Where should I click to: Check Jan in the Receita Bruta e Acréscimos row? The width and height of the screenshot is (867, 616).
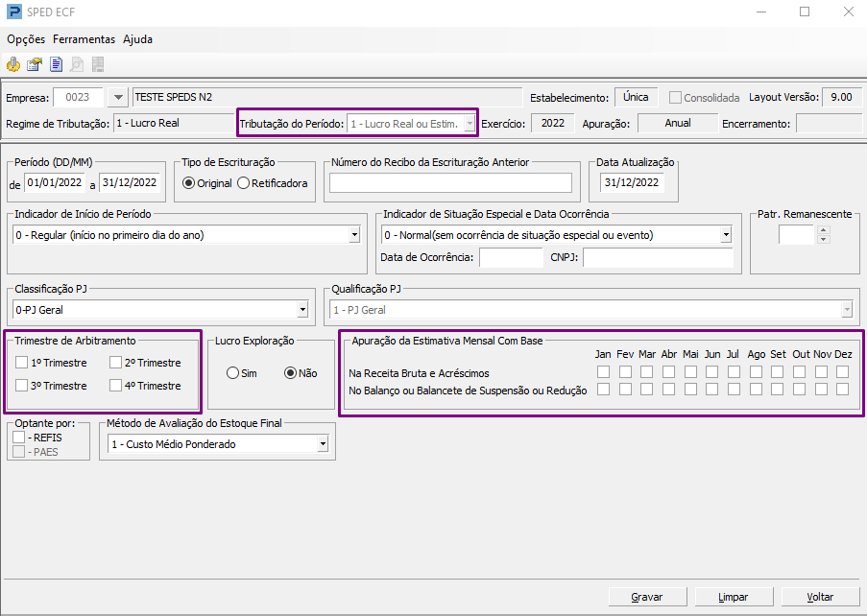click(x=604, y=372)
